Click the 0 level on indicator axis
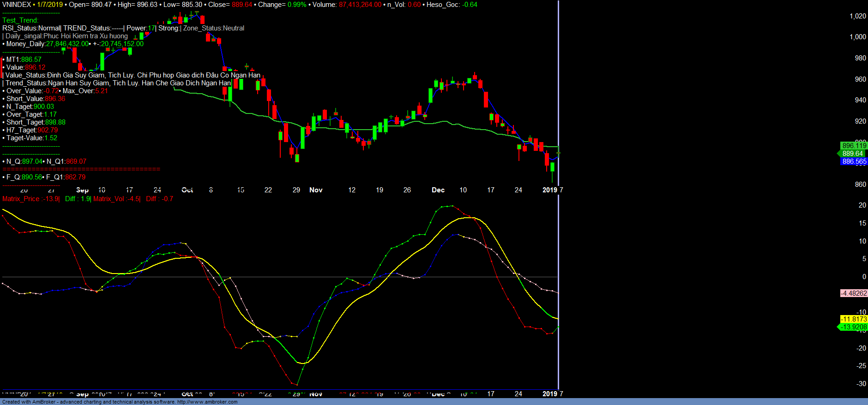 864,277
